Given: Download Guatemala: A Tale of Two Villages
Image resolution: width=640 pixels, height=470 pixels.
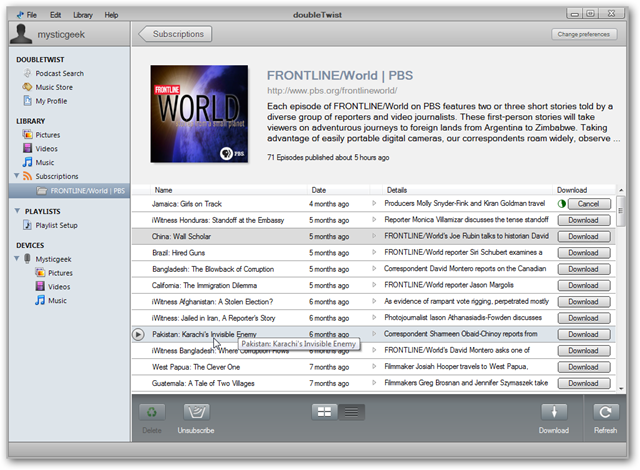Looking at the screenshot, I should pyautogui.click(x=584, y=383).
